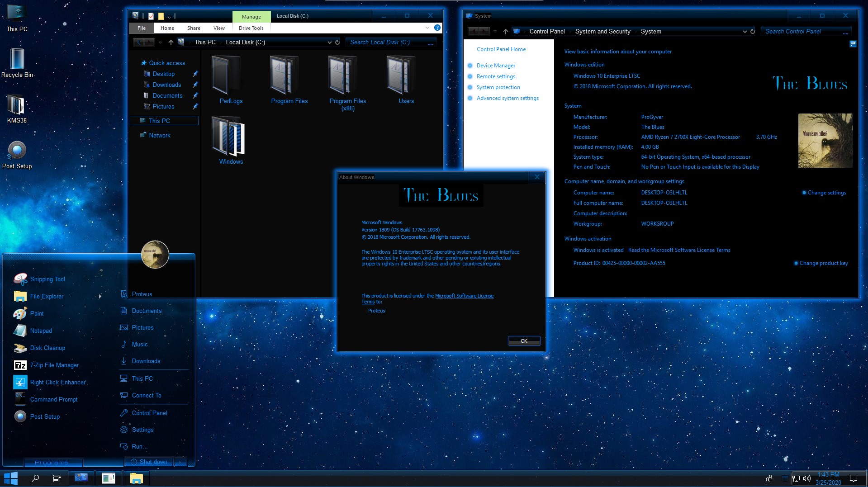
Task: Open the Drive Tools tab
Action: 251,28
